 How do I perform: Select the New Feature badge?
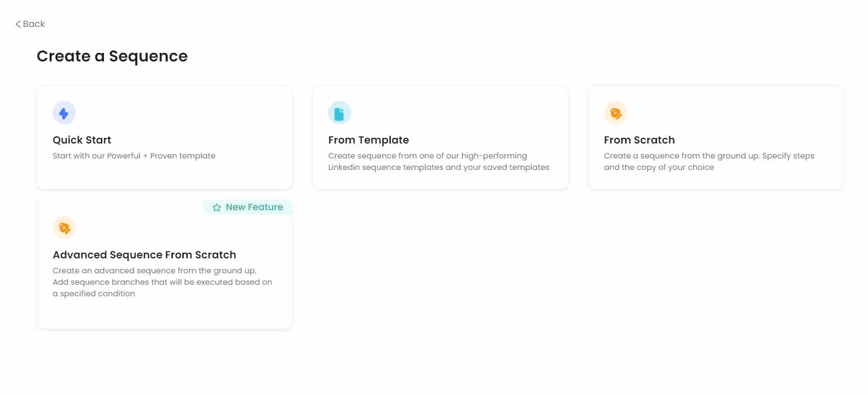tap(248, 207)
